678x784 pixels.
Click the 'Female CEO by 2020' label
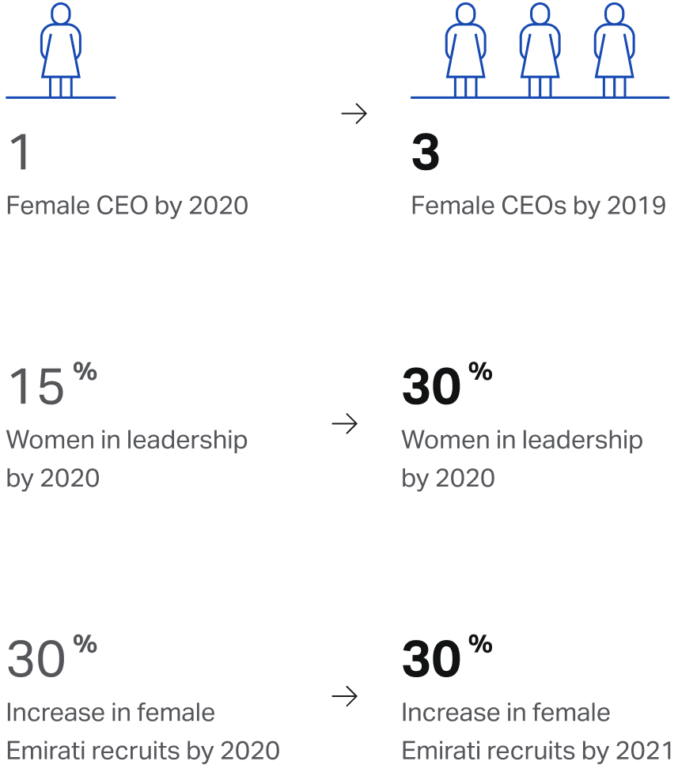click(127, 206)
